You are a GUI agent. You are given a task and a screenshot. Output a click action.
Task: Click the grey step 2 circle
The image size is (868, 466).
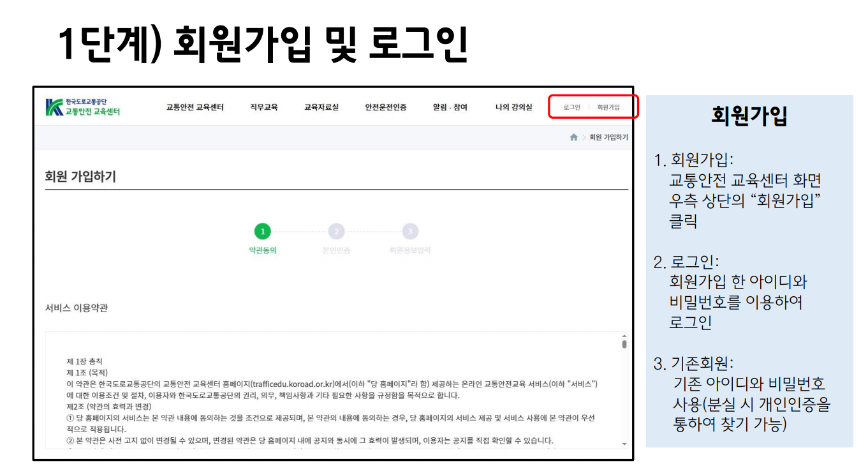(336, 232)
